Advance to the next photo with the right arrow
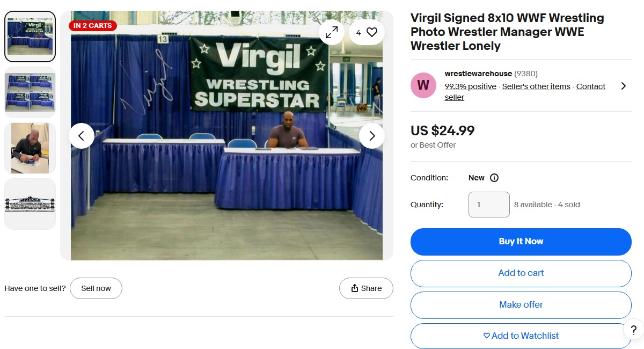The width and height of the screenshot is (644, 349). (x=372, y=136)
